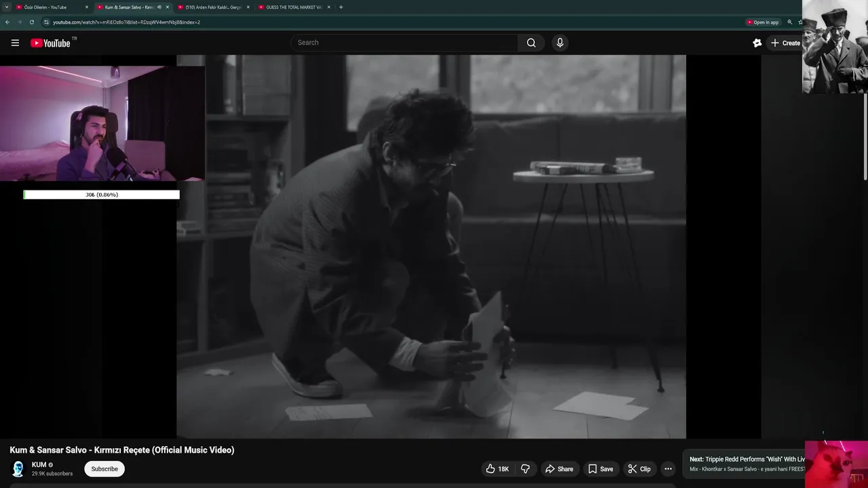The width and height of the screenshot is (868, 488).
Task: Open the YouTube hamburger guide menu
Action: [x=15, y=43]
